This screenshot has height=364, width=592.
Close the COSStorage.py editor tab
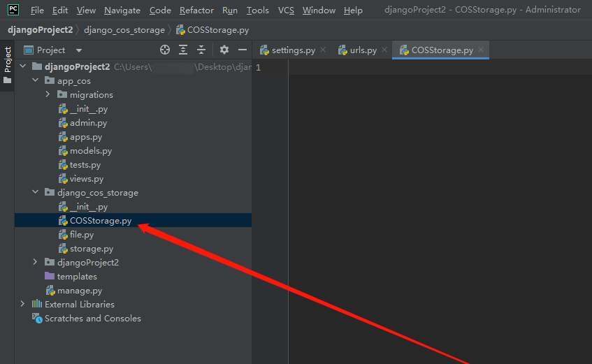tap(481, 50)
